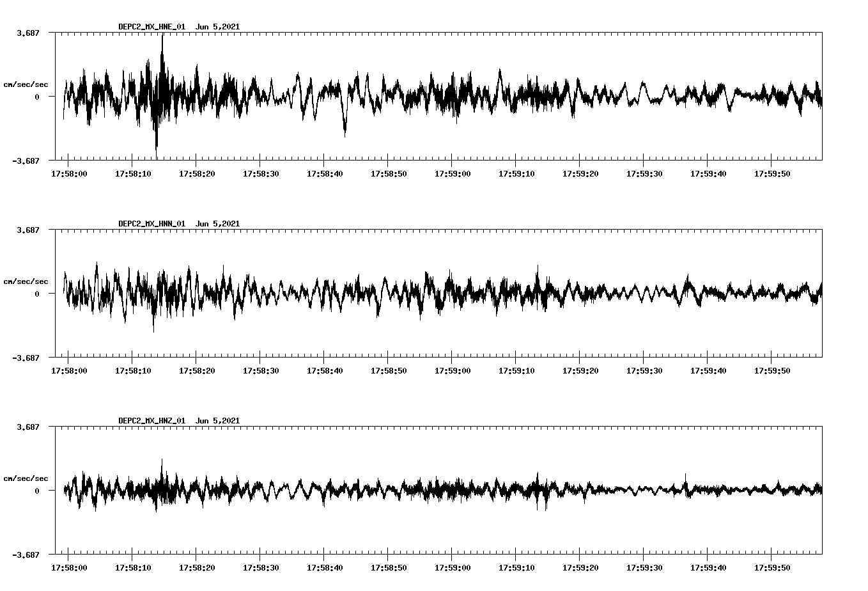868x591 pixels.
Task: Select 17:59:20 tick label under HNN plot
Action: click(580, 370)
